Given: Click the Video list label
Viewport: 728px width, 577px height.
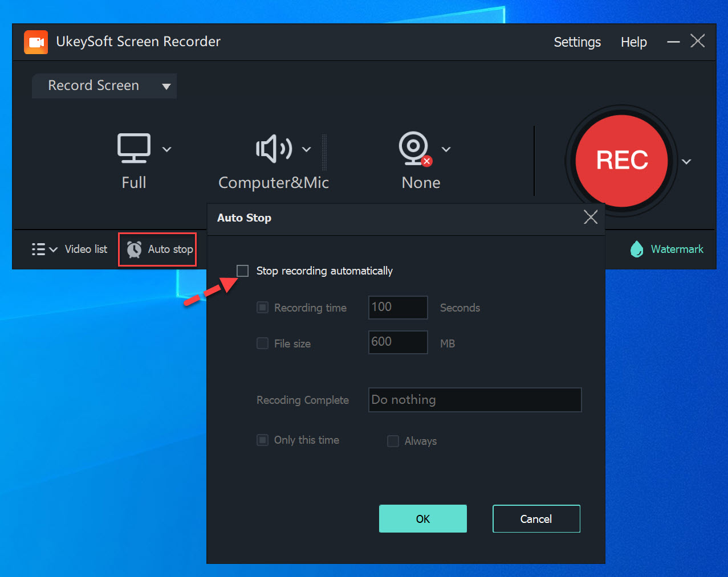Looking at the screenshot, I should (x=86, y=249).
